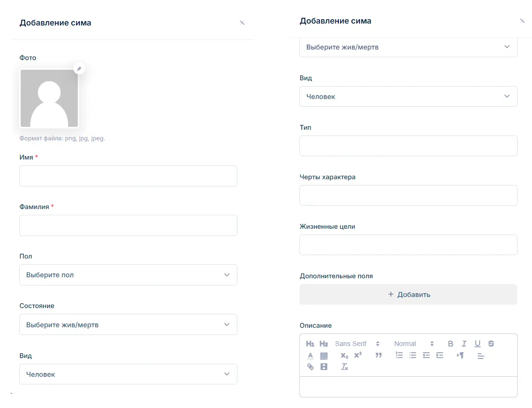Toggle italic formatting in the description editor
The height and width of the screenshot is (408, 532).
click(464, 344)
